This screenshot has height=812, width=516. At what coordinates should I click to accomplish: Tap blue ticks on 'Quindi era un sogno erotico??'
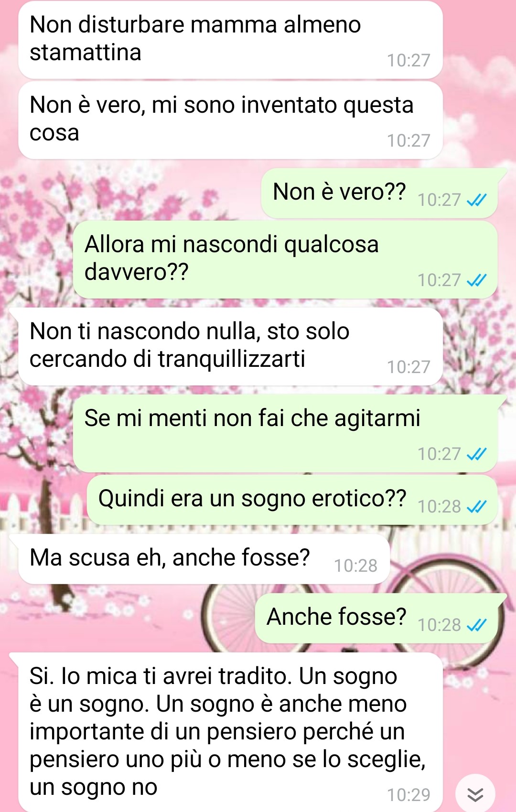click(x=476, y=506)
